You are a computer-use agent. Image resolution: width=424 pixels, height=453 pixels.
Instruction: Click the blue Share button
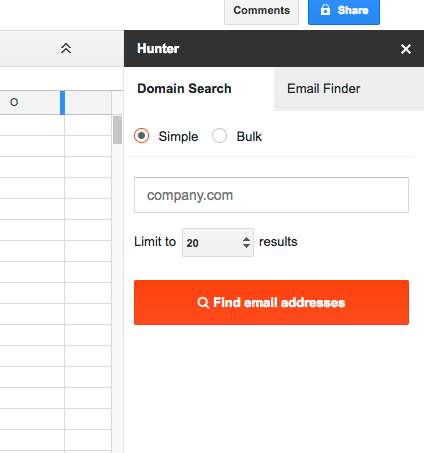tap(344, 11)
